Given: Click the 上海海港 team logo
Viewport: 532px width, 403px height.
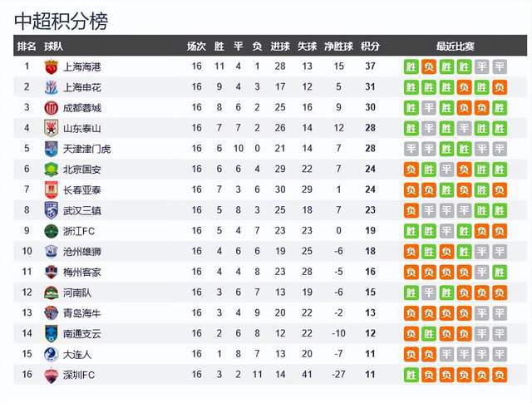Looking at the screenshot, I should tap(52, 66).
